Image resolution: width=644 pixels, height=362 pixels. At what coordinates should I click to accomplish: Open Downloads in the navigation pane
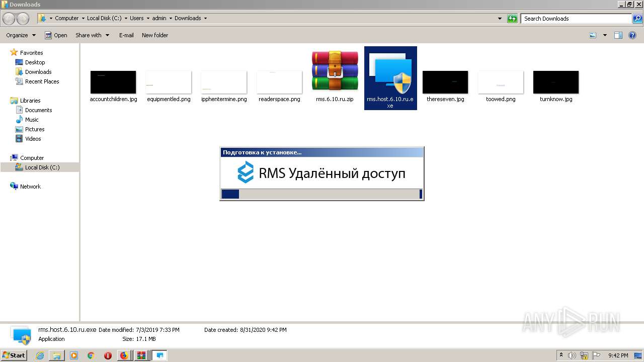(38, 72)
